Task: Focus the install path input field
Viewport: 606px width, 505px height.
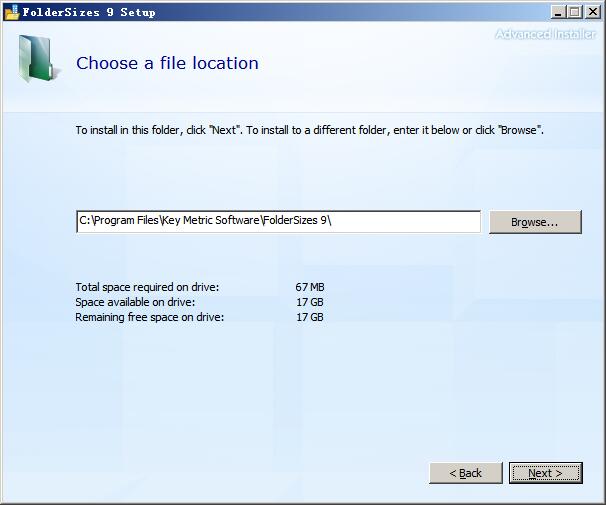Action: (278, 221)
